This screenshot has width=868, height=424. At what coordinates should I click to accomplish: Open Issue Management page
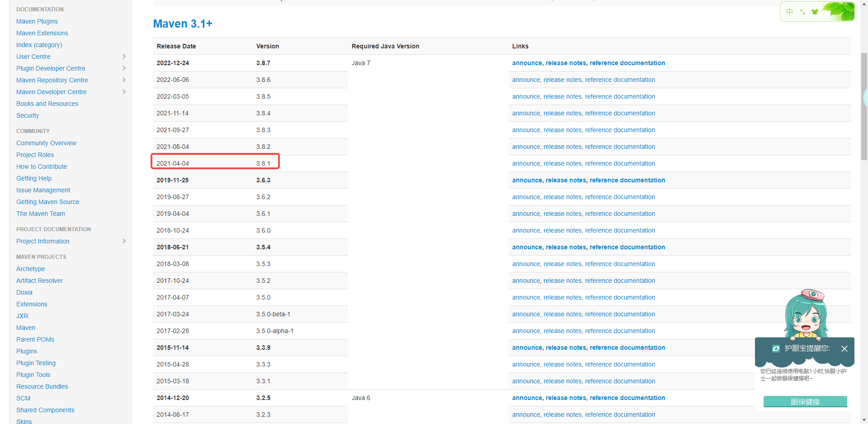(43, 190)
